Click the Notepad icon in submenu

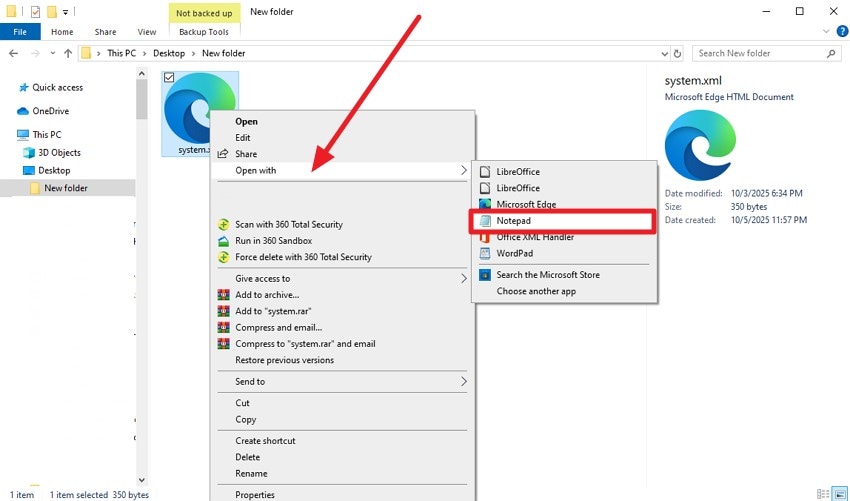coord(485,221)
